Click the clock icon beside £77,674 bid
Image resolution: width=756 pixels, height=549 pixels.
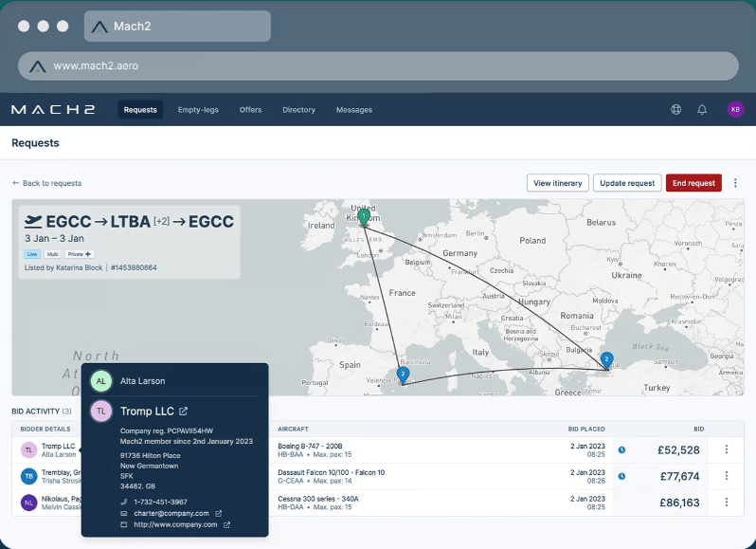[x=621, y=476]
